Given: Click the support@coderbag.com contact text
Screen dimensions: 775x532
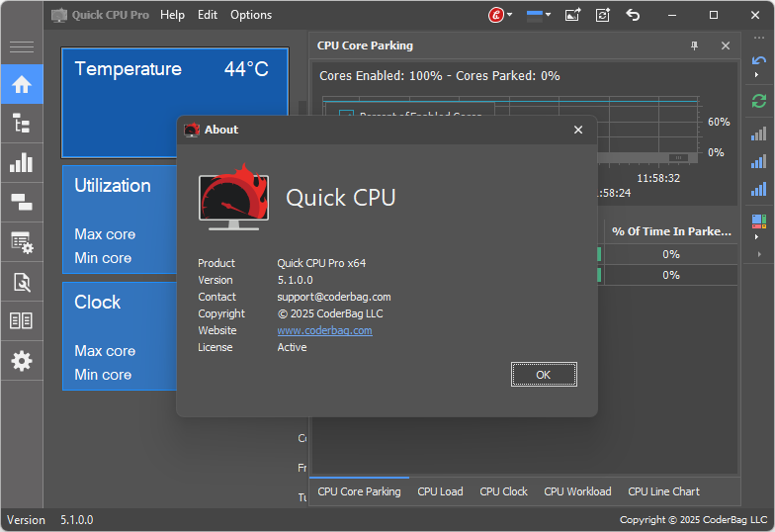Looking at the screenshot, I should (334, 297).
